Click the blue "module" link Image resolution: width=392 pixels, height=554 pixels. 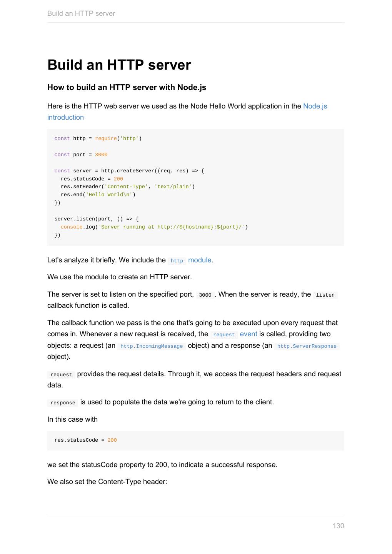tap(200, 260)
